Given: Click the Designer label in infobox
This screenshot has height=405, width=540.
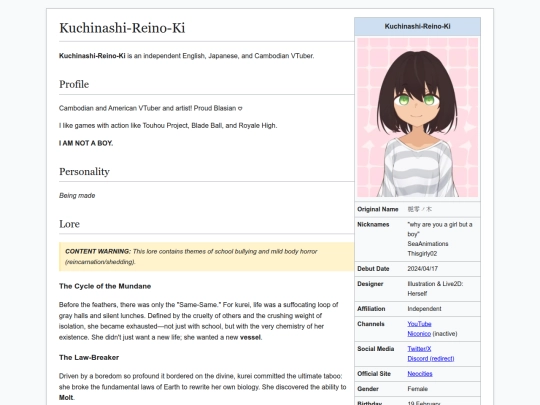Looking at the screenshot, I should (x=370, y=284).
